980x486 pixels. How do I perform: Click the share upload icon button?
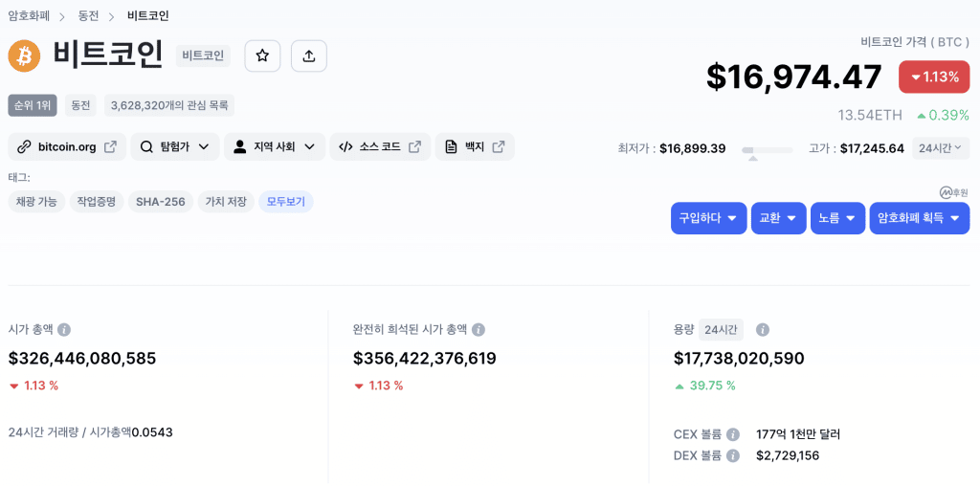(309, 56)
